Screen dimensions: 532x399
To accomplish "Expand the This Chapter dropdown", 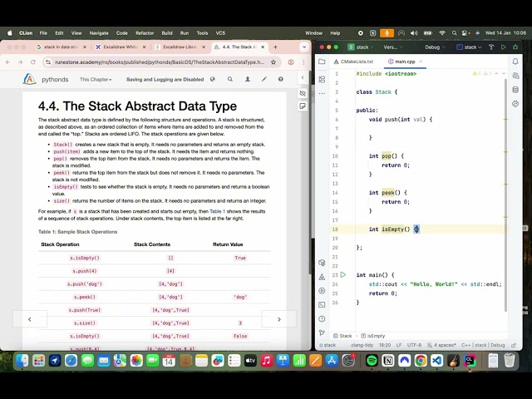I will [96, 80].
